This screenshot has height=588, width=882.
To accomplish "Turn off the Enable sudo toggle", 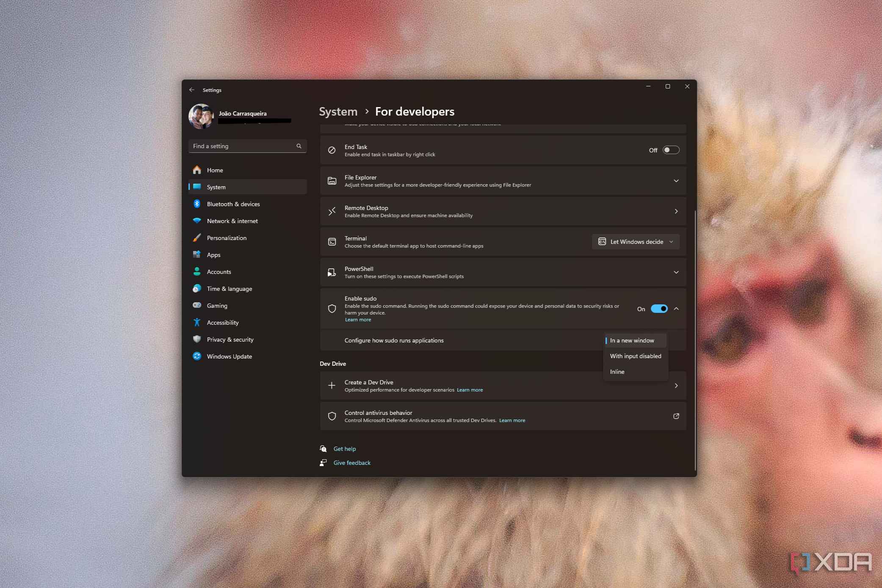I will pos(659,309).
